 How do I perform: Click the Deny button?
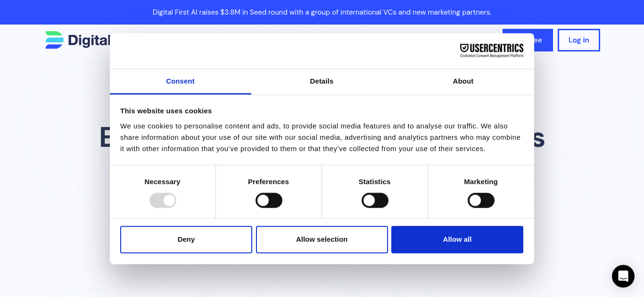click(186, 239)
